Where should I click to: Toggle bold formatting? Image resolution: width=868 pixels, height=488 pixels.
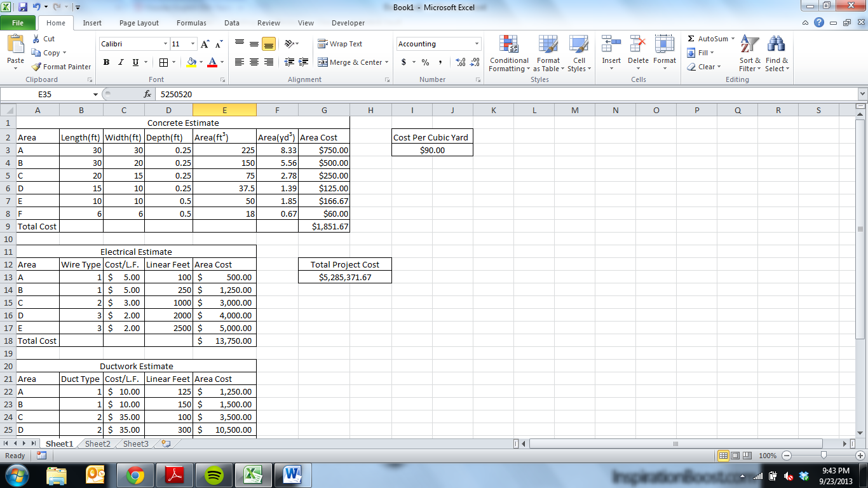click(x=105, y=63)
